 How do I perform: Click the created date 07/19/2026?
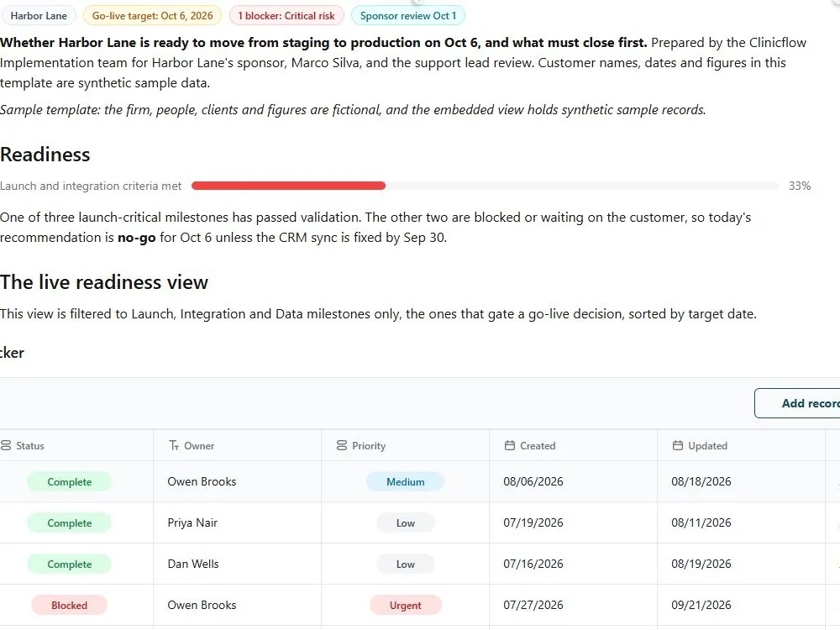[x=533, y=522]
